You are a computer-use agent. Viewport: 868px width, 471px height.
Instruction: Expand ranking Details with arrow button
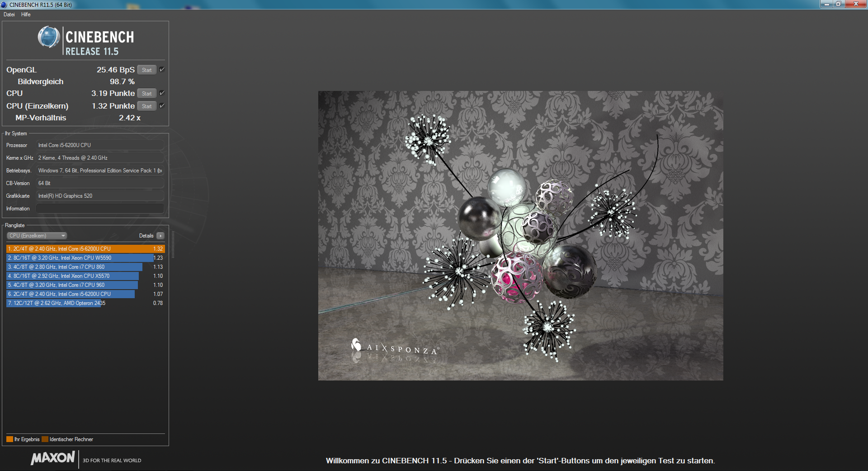(x=160, y=236)
